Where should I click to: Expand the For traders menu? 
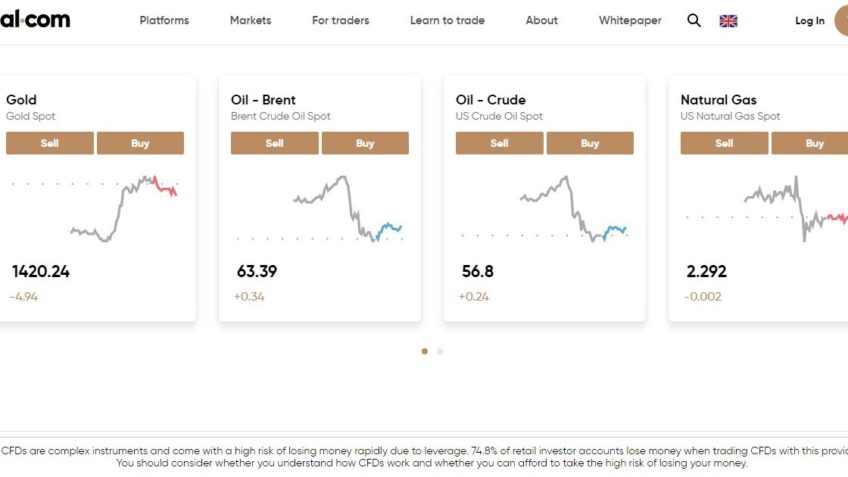tap(340, 20)
